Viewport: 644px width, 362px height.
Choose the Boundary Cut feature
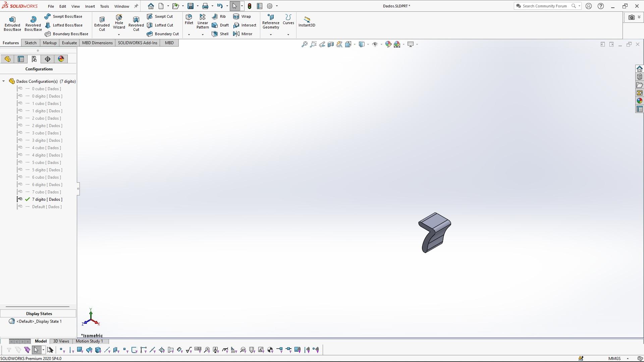point(163,34)
